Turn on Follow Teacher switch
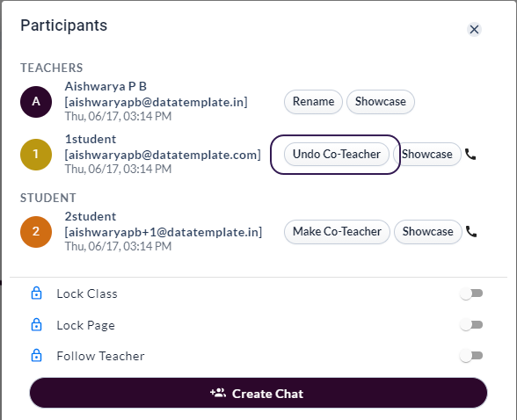517x420 pixels. [x=471, y=356]
